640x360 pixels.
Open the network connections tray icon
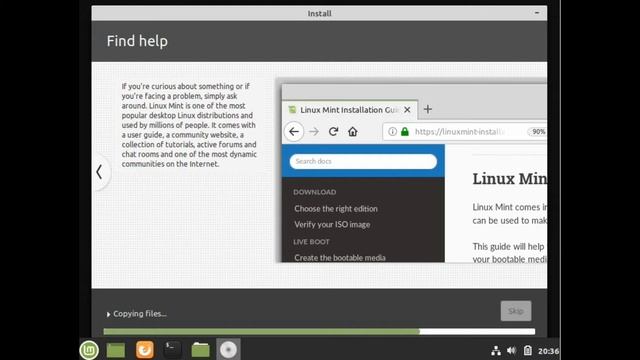click(496, 351)
